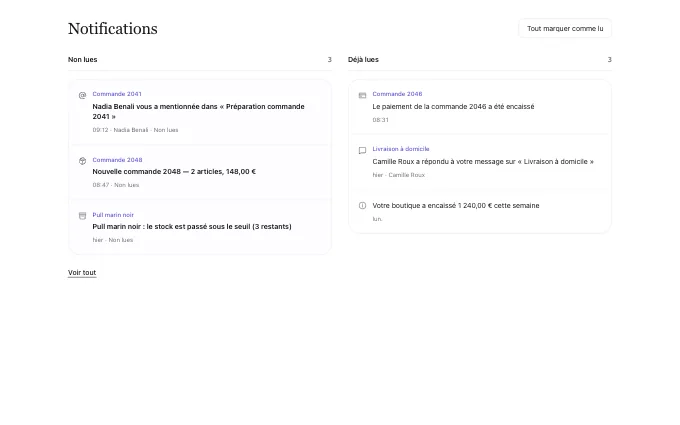Click the "08:47 · Non lues" metadata line

[116, 185]
